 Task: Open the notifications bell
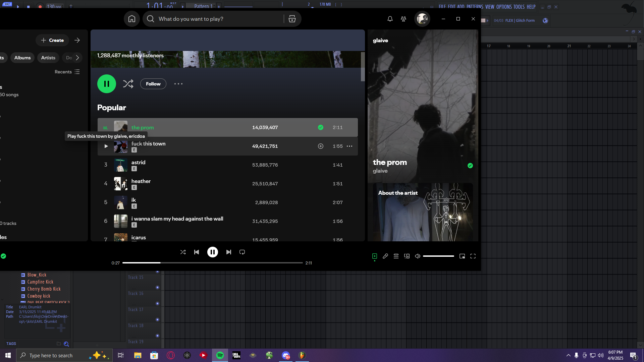tap(390, 19)
